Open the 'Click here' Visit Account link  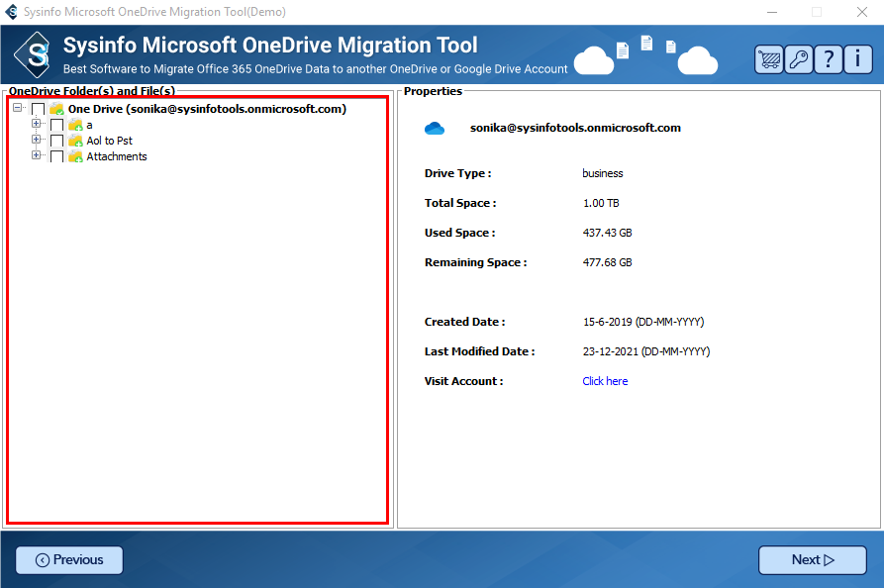pos(605,381)
